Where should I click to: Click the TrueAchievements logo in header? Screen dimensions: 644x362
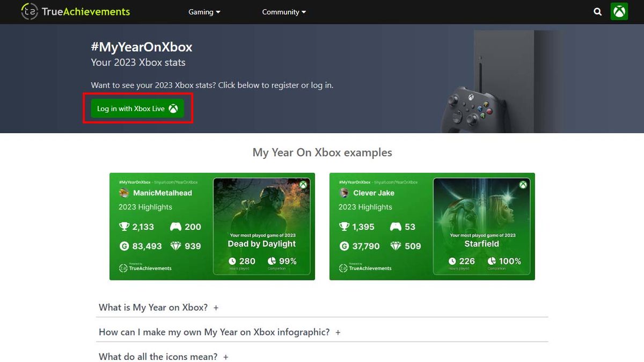click(x=76, y=11)
